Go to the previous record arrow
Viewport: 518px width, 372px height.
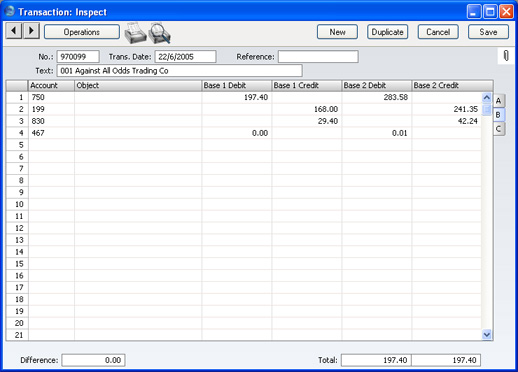14,31
